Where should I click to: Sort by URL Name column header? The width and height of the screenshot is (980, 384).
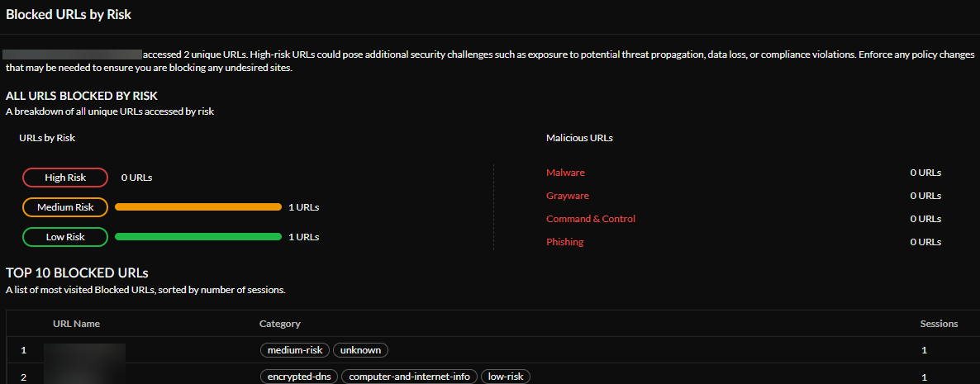(76, 324)
